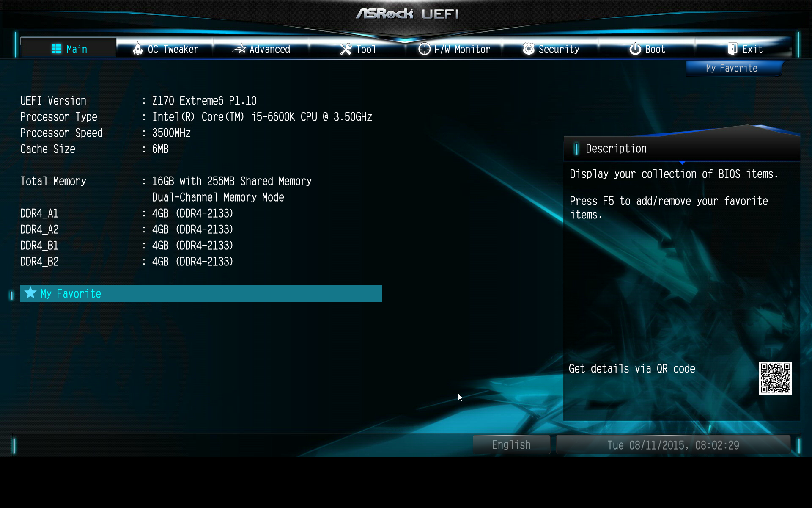The width and height of the screenshot is (812, 508).
Task: Click the 4GB (DDR4-2133) value for DDR4_B1
Action: click(193, 246)
